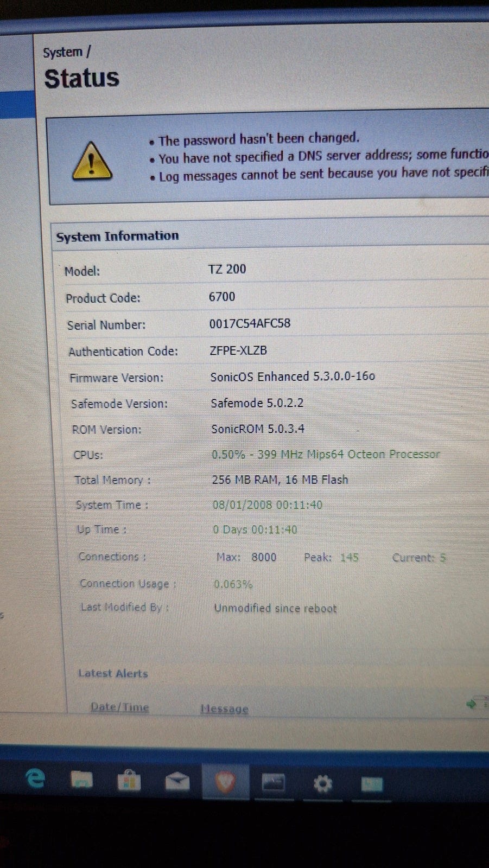Click the Serial Number: label
Image resolution: width=489 pixels, height=868 pixels.
(x=106, y=325)
